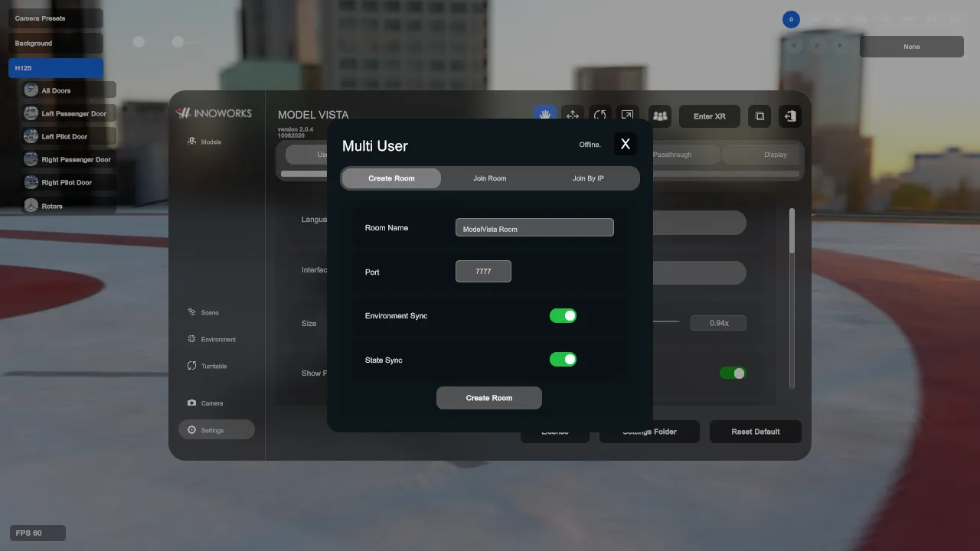Click the Reset Default button
The width and height of the screenshot is (980, 551).
[756, 432]
